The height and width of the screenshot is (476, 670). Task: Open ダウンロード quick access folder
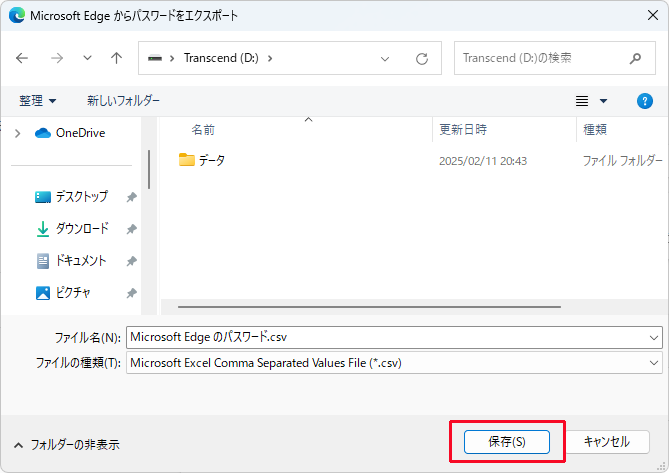coord(81,229)
